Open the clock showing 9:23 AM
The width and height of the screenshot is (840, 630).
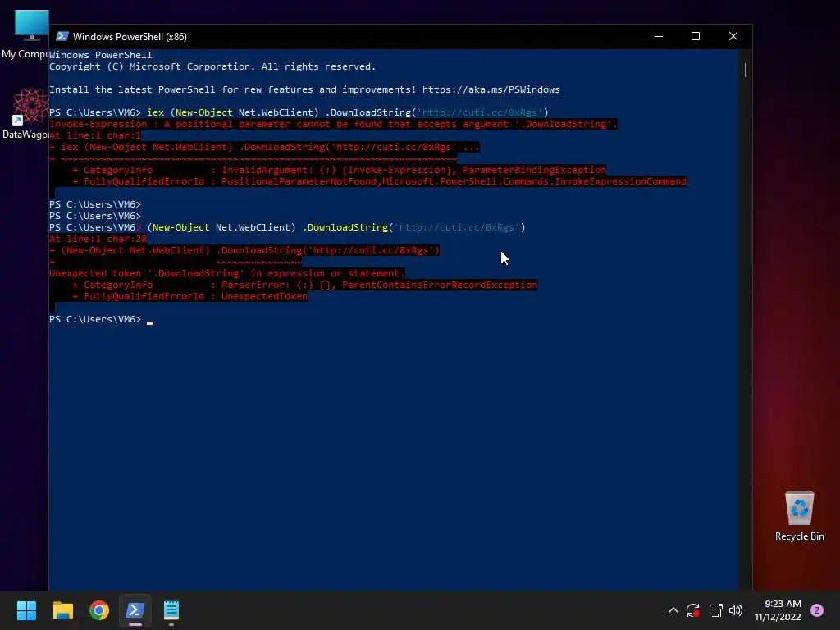coord(778,610)
